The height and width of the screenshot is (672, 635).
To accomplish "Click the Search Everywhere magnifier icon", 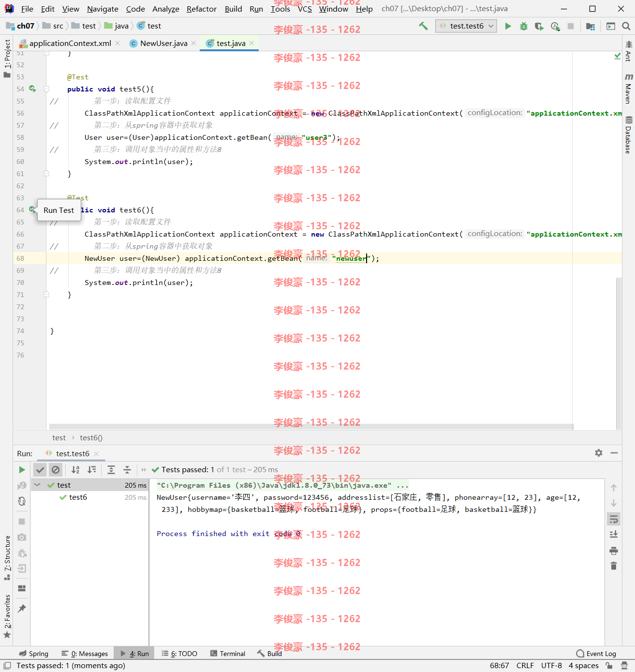I will pyautogui.click(x=626, y=26).
